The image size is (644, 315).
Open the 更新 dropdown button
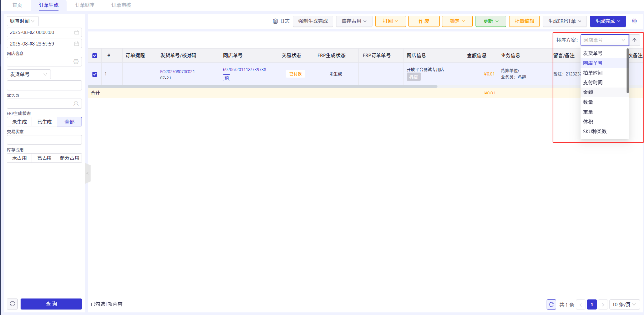pos(491,21)
